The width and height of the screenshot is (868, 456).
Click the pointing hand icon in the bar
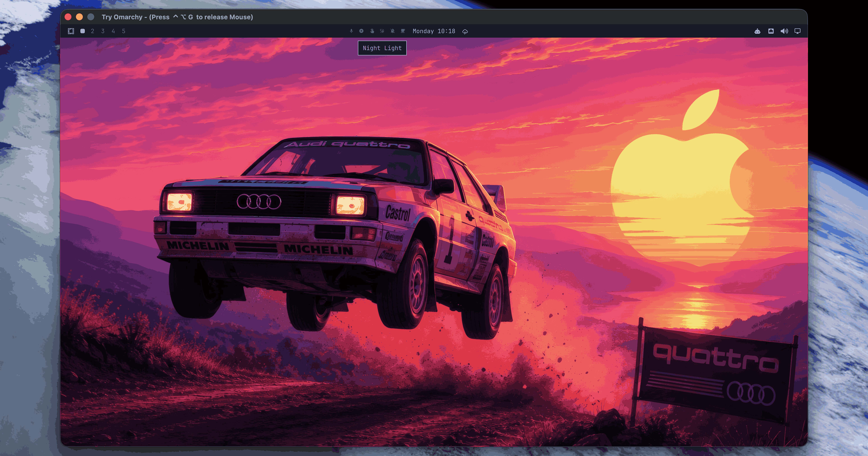tap(372, 31)
